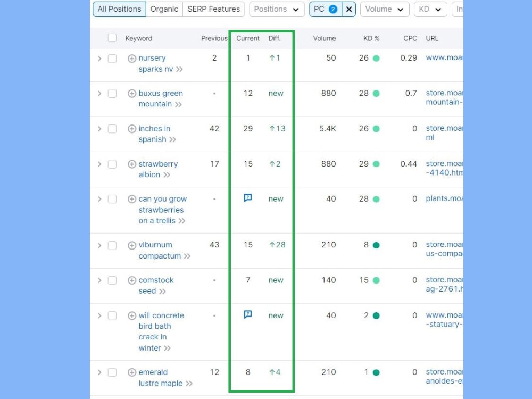Click double-arrow icon after strawberry albion
Viewport: 532px width, 399px height.
click(x=167, y=175)
